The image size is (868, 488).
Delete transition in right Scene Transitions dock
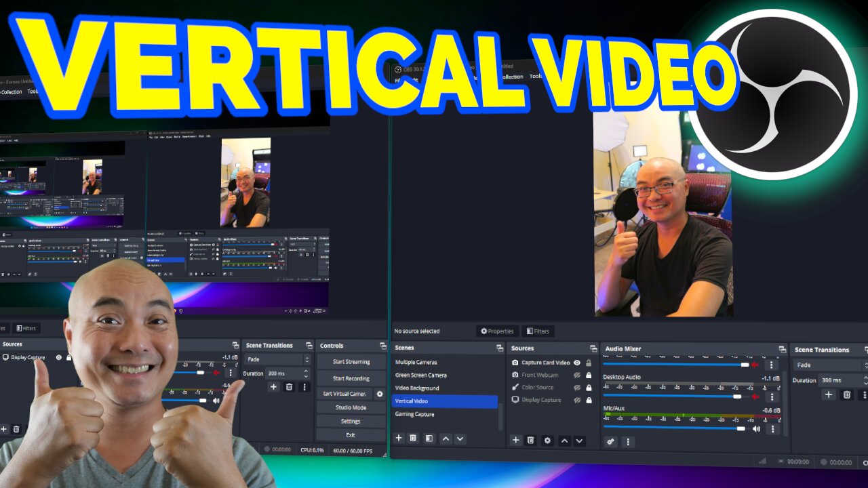[847, 394]
